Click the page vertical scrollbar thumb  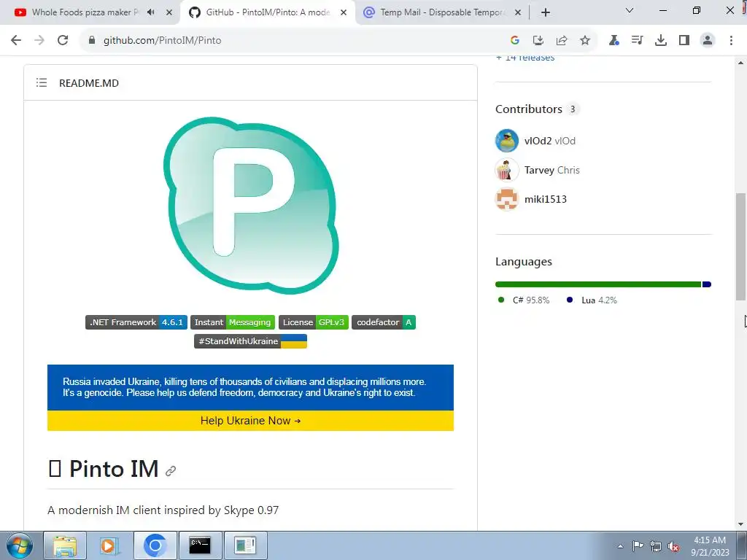[740, 246]
